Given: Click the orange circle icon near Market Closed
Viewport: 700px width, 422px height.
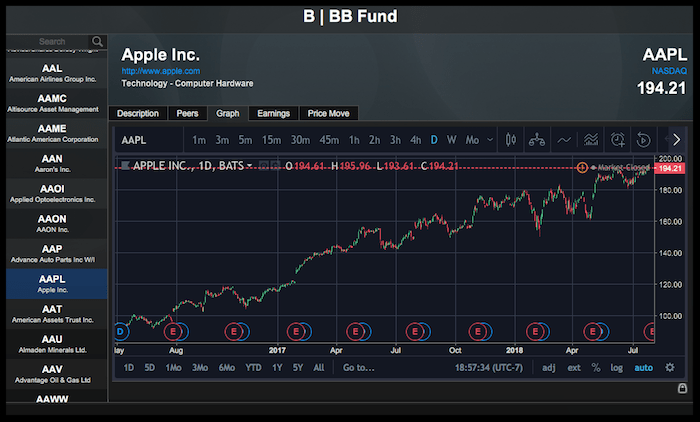Looking at the screenshot, I should [x=582, y=167].
